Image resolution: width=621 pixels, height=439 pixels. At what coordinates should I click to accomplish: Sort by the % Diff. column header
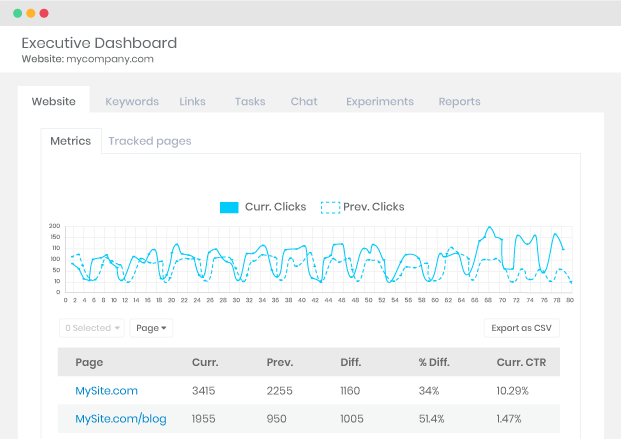coord(434,362)
